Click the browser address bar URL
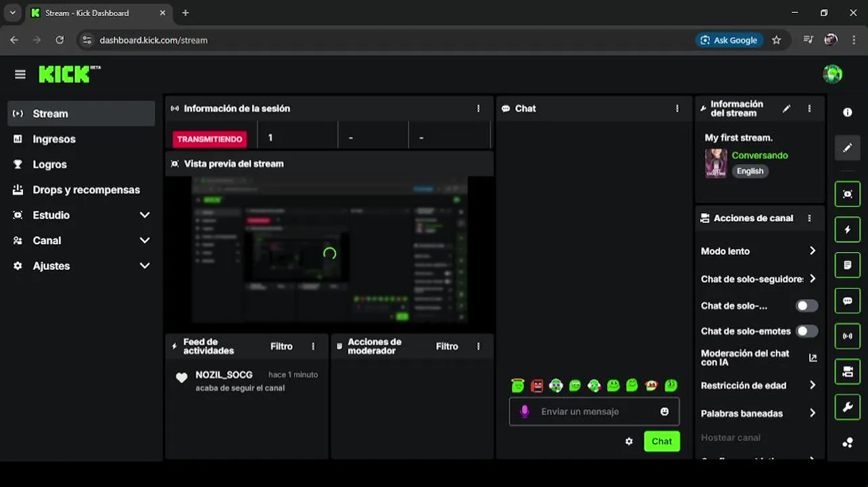Image resolution: width=868 pixels, height=487 pixels. pos(153,40)
